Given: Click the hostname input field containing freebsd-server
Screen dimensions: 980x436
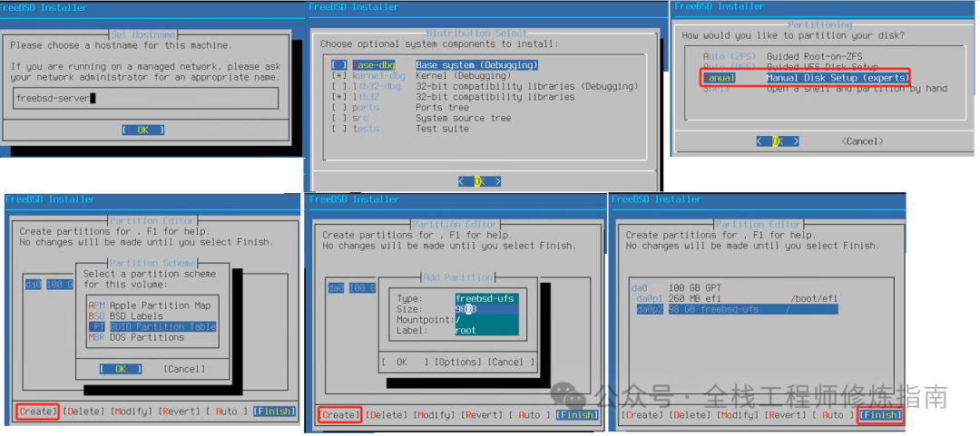Looking at the screenshot, I should 145,98.
